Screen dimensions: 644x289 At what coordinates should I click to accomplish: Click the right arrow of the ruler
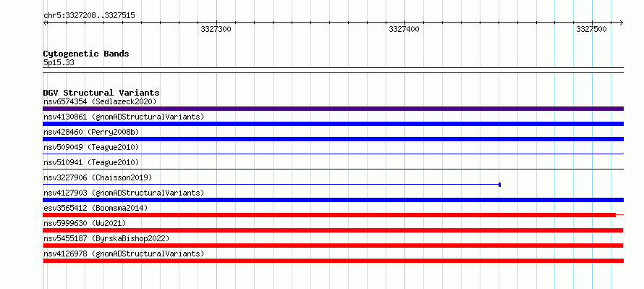(621, 23)
